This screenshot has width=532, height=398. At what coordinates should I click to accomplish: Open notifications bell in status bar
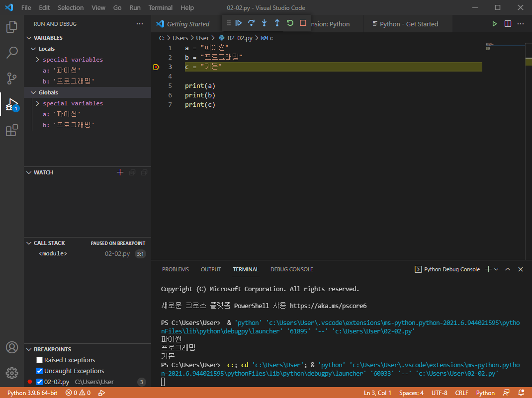tap(521, 393)
